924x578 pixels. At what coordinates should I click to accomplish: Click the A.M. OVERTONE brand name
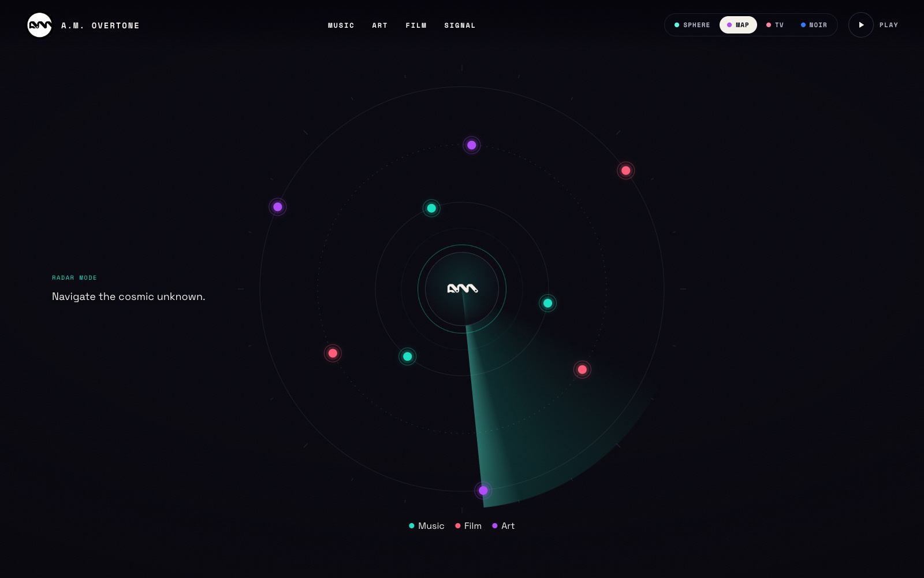point(100,25)
